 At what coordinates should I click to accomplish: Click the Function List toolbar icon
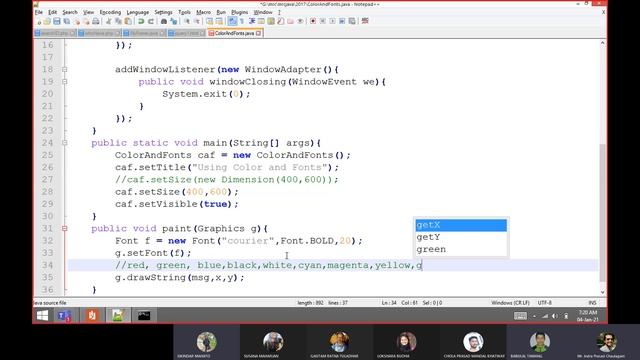(x=280, y=21)
